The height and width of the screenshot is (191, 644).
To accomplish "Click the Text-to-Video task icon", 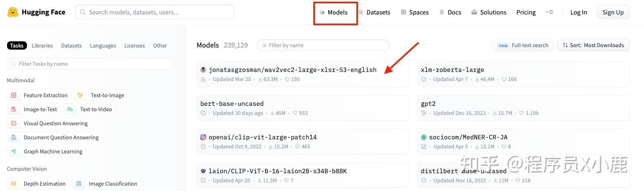I will [70, 109].
